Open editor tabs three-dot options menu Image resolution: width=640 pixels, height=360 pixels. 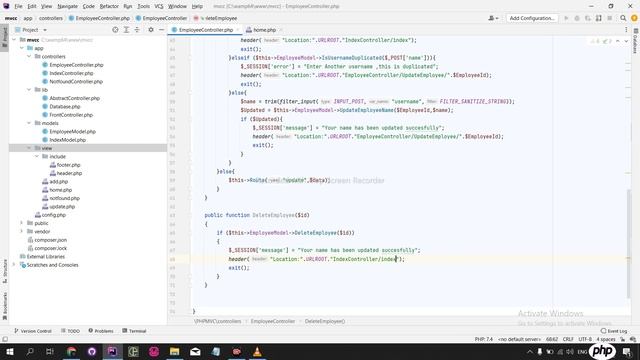[x=626, y=29]
